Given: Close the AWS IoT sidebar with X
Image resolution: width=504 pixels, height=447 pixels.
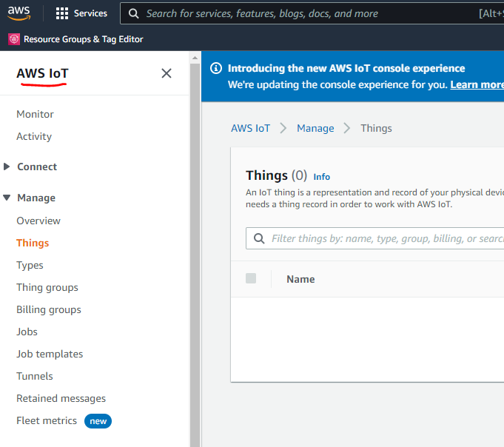Looking at the screenshot, I should click(x=167, y=73).
